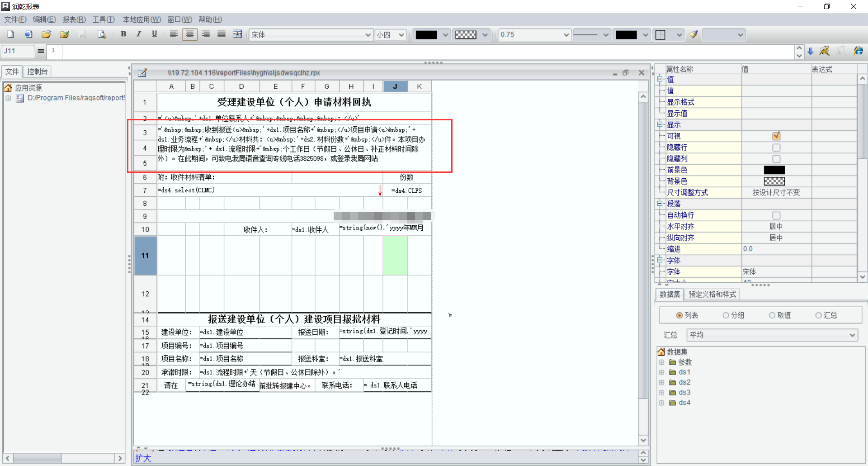This screenshot has height=466, width=868.
Task: Click the edit icon in the report title bar
Action: 142,73
